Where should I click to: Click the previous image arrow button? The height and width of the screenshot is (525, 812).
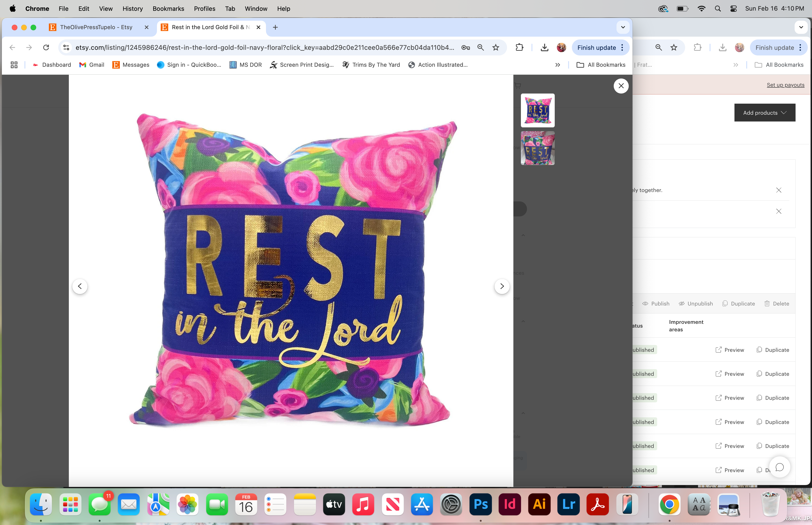[x=80, y=286]
